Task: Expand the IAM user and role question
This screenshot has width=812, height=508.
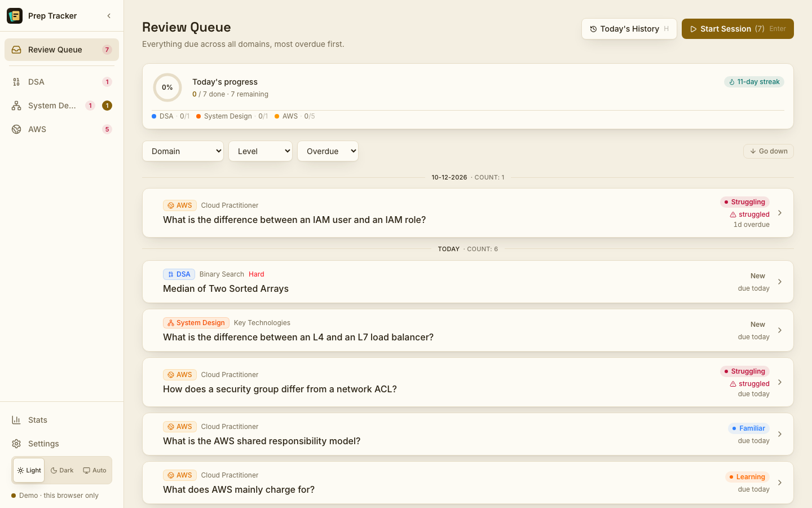Action: click(468, 213)
